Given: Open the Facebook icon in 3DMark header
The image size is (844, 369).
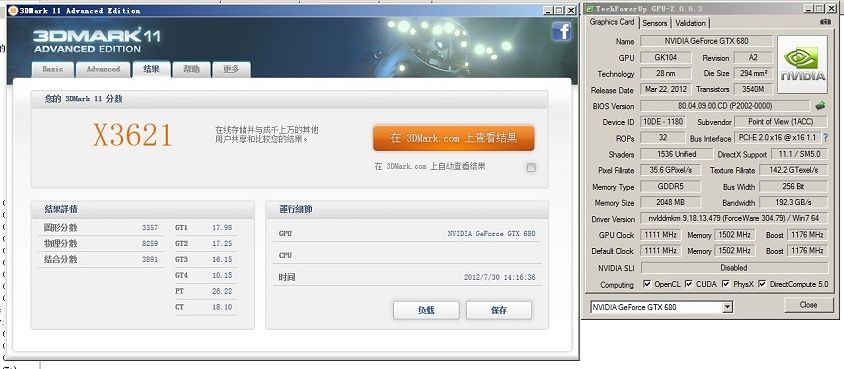Looking at the screenshot, I should pos(561,32).
